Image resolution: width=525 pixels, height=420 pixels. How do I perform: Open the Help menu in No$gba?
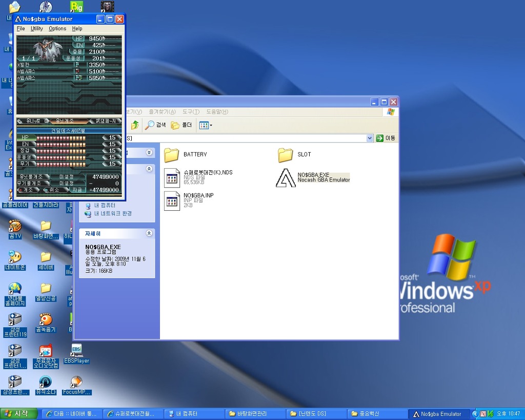(x=77, y=29)
